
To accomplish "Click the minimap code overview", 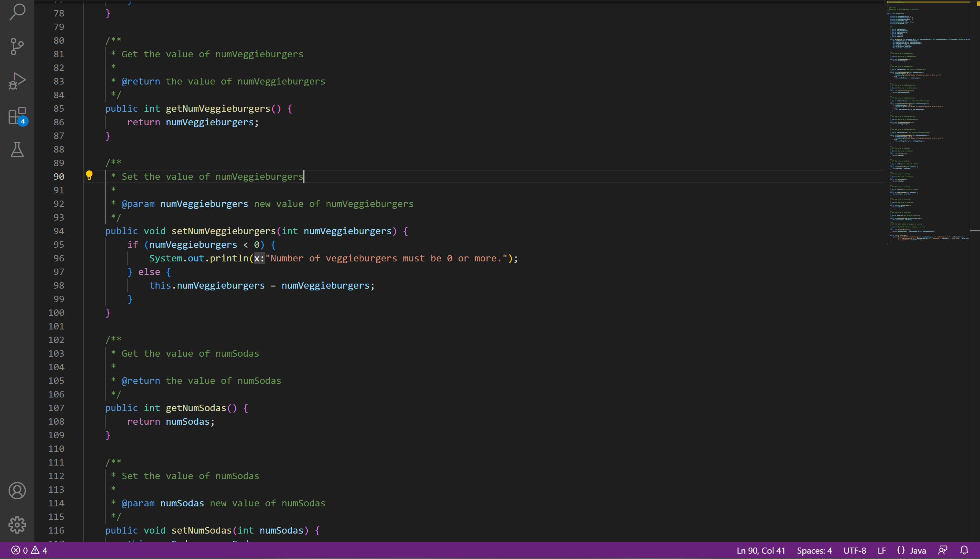I will pos(927,123).
